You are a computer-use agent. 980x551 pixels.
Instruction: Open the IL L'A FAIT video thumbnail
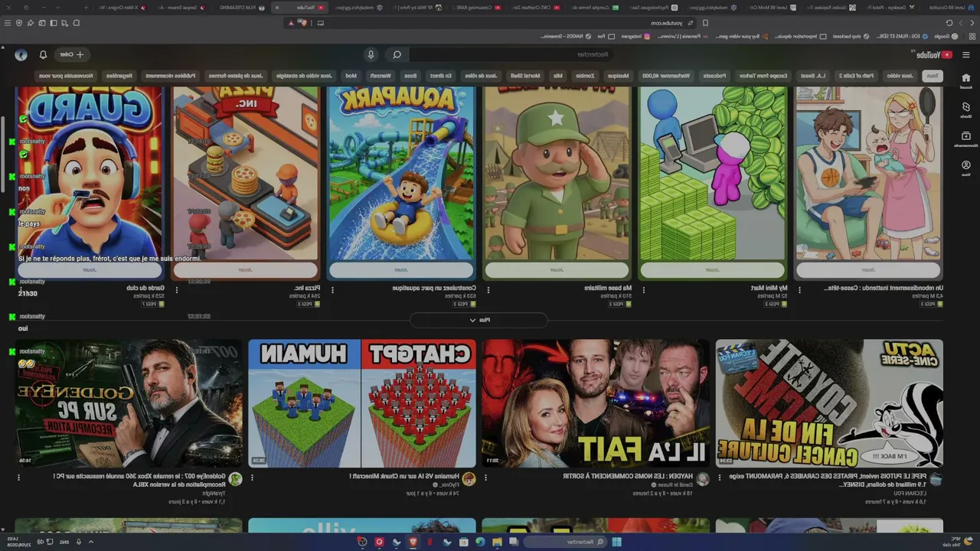596,403
